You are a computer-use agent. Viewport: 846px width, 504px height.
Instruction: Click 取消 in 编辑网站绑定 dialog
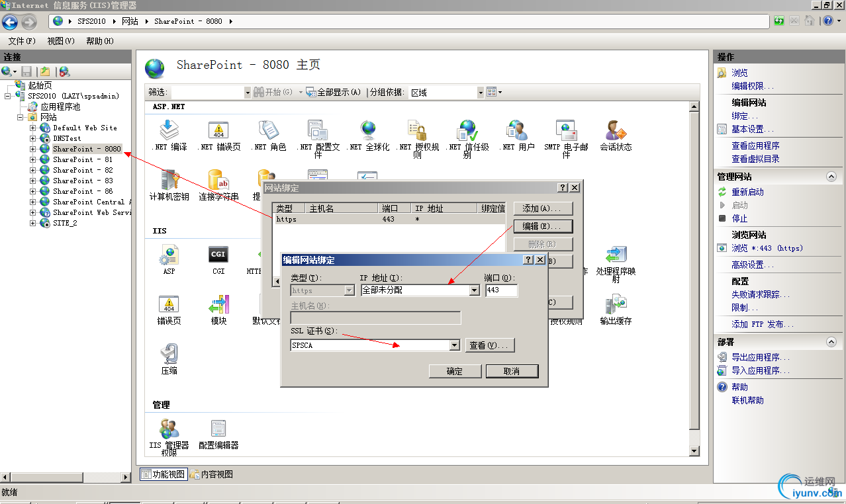(512, 371)
